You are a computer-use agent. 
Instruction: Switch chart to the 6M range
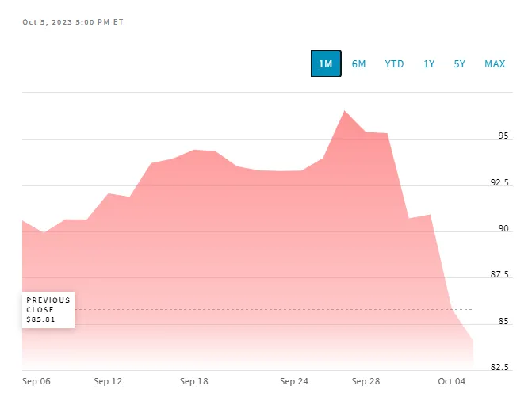pyautogui.click(x=358, y=63)
